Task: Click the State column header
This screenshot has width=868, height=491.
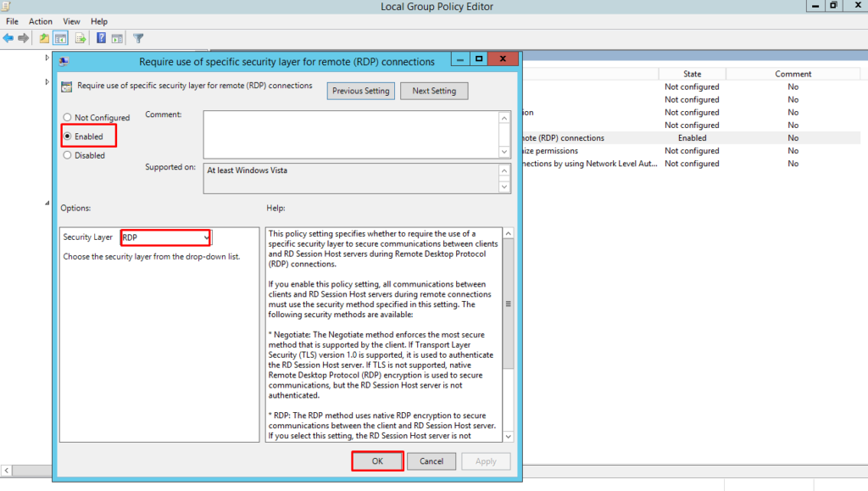Action: coord(692,74)
